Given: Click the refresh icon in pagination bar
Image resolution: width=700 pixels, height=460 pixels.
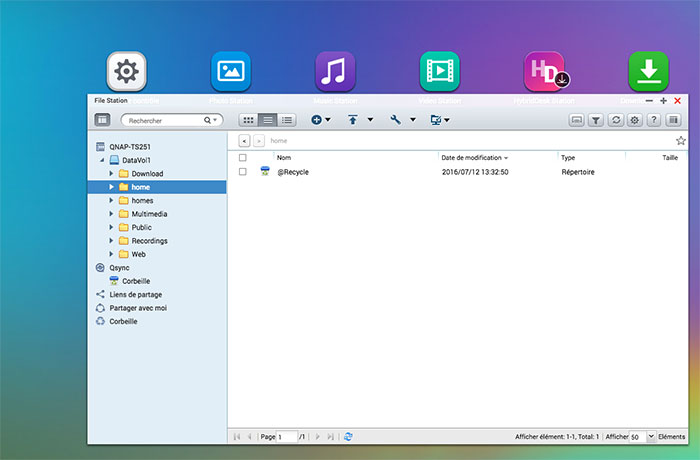Looking at the screenshot, I should tap(348, 436).
